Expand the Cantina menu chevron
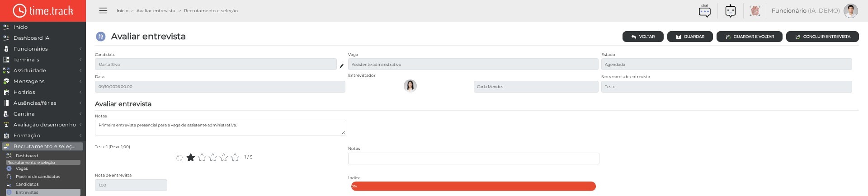The image size is (868, 196). (80, 114)
